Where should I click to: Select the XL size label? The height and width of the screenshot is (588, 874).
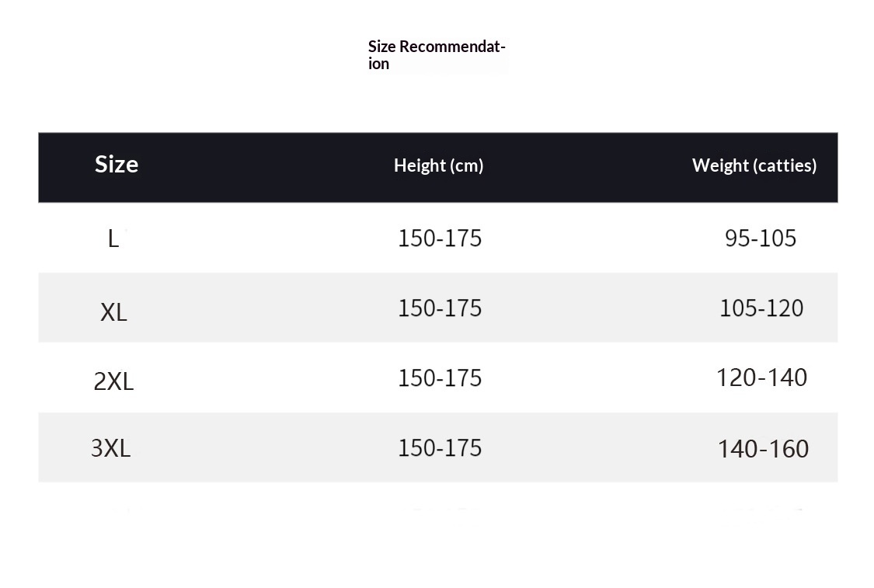click(x=113, y=312)
